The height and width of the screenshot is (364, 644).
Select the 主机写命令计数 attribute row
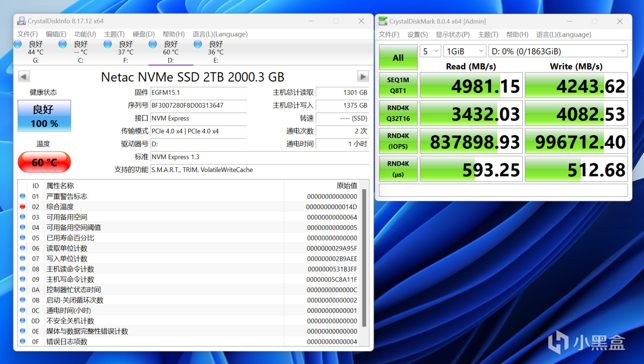pyautogui.click(x=189, y=279)
